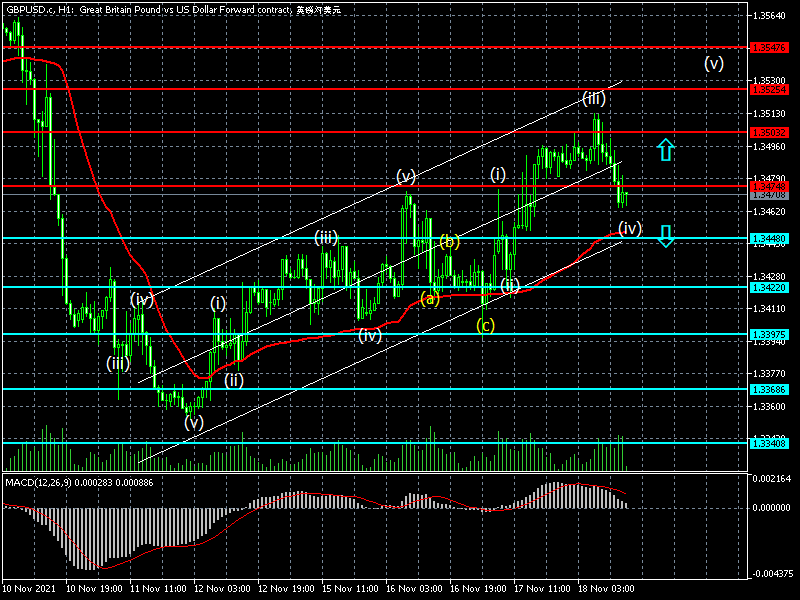Click the cyan down arrow marker
800x600 pixels.
click(666, 236)
